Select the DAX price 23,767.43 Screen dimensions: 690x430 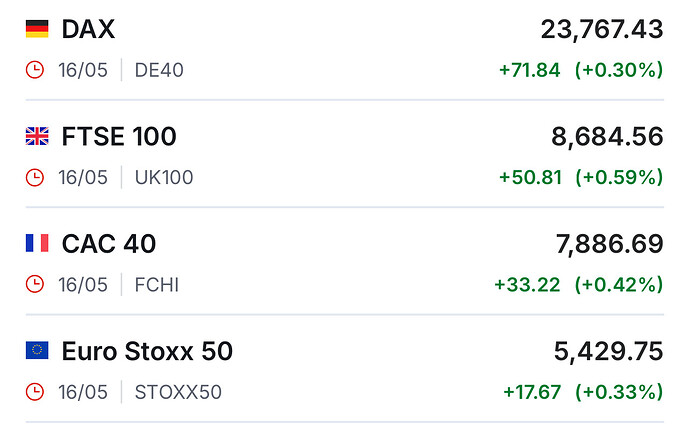pyautogui.click(x=601, y=29)
